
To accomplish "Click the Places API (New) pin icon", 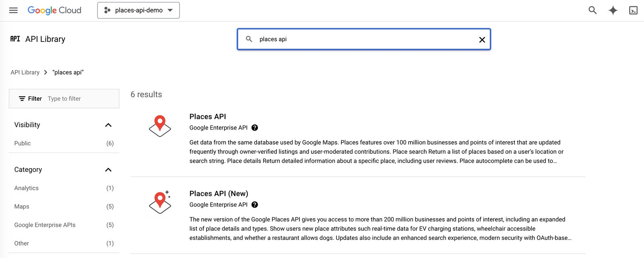I will pyautogui.click(x=160, y=202).
